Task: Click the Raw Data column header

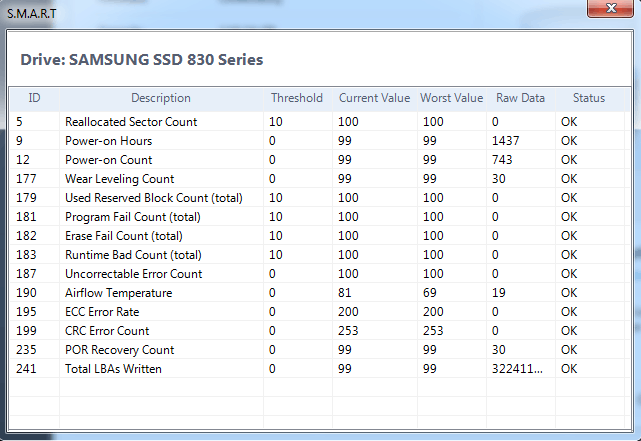Action: point(520,98)
